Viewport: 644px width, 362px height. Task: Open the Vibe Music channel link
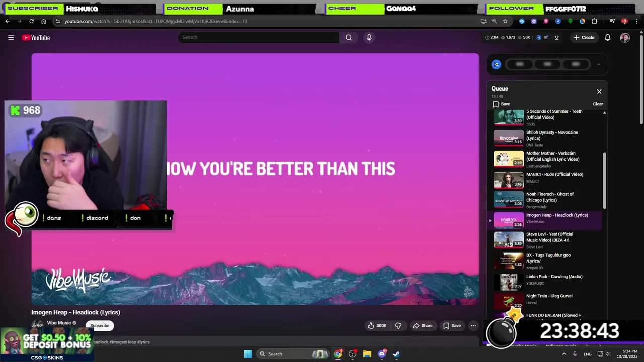pyautogui.click(x=59, y=323)
